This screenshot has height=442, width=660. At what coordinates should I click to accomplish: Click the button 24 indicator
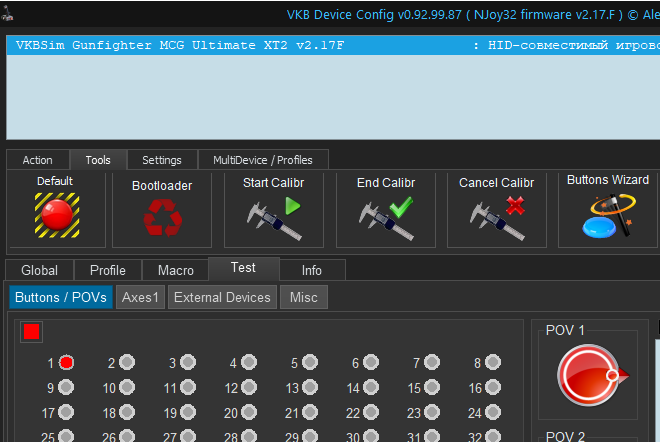pyautogui.click(x=493, y=413)
